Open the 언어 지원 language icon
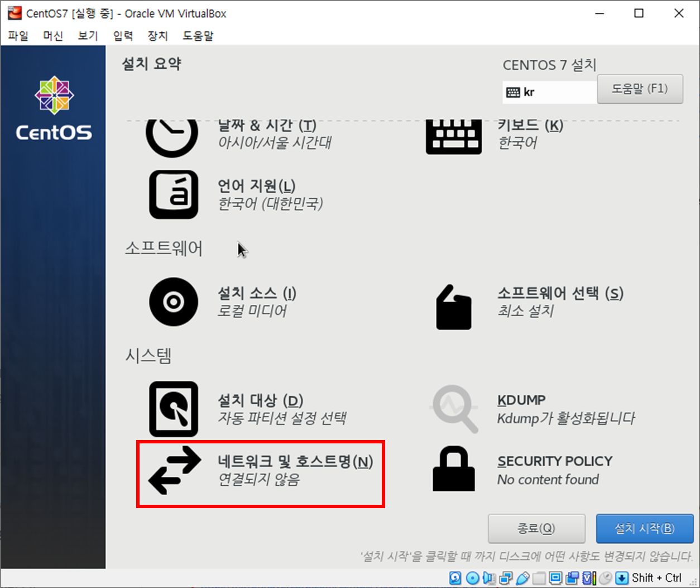The width and height of the screenshot is (700, 588). [174, 194]
